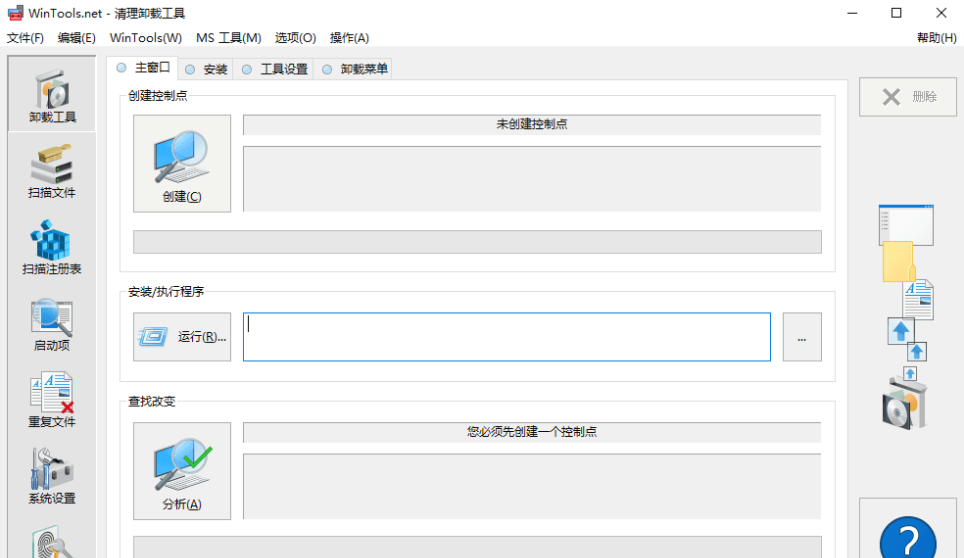Click the 创建(C) control point button
964x558 pixels.
pos(182,163)
